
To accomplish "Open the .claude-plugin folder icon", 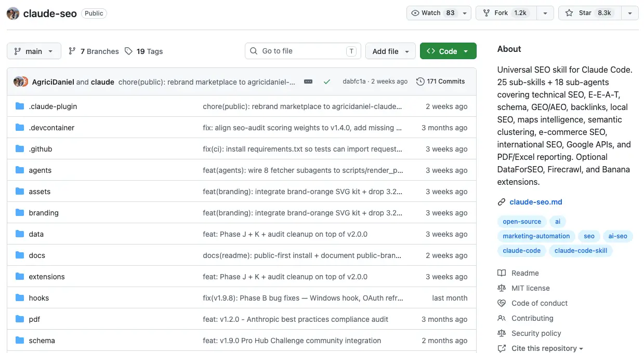I will pyautogui.click(x=20, y=106).
